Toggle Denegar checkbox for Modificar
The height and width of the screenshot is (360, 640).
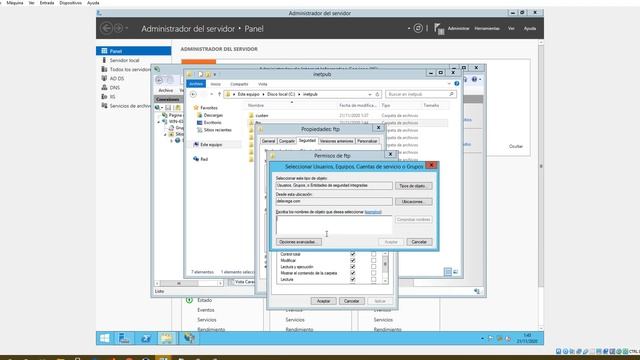coord(373,260)
